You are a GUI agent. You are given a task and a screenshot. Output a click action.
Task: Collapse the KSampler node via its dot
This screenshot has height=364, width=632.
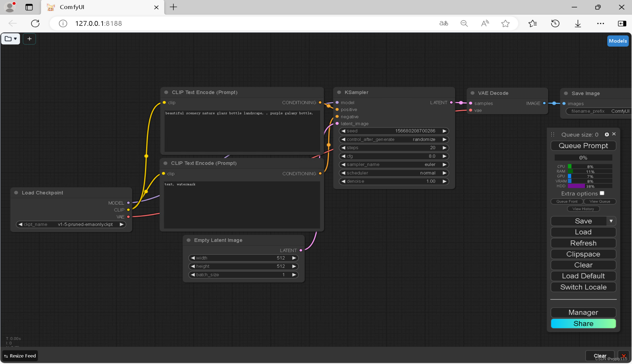coord(339,92)
